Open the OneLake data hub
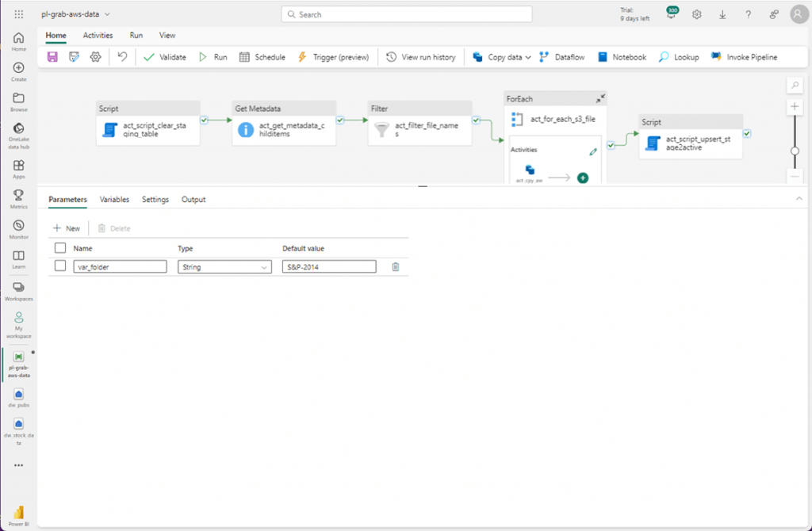The width and height of the screenshot is (812, 531). point(19,136)
